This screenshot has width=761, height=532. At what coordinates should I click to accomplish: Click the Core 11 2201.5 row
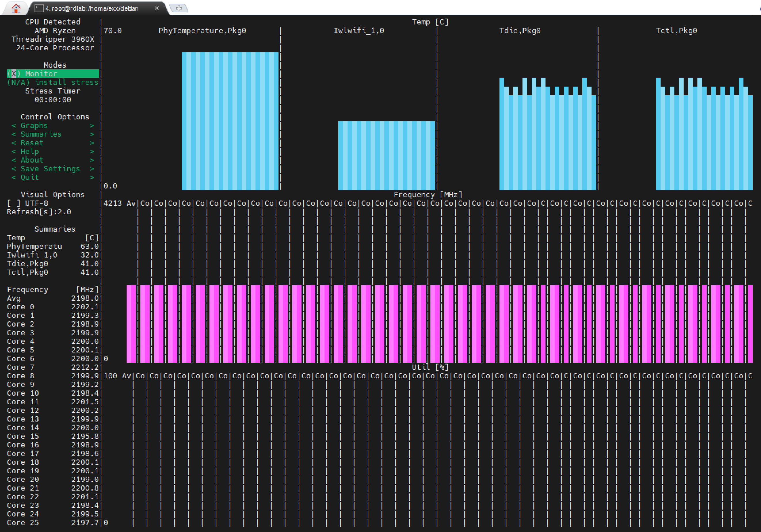click(53, 402)
